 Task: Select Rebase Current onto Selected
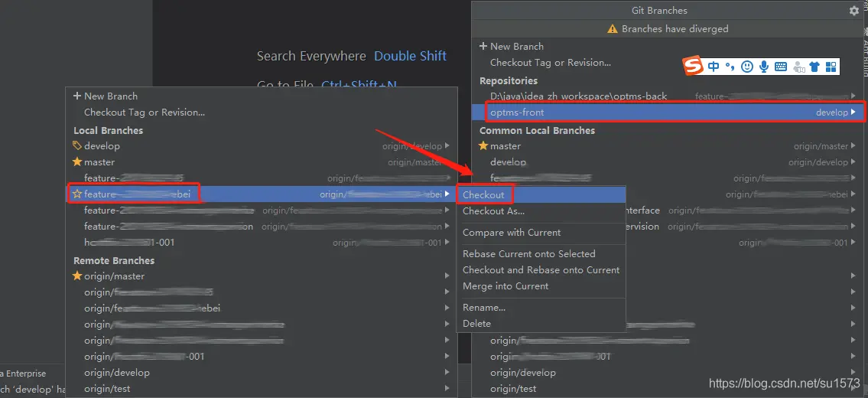pyautogui.click(x=528, y=254)
